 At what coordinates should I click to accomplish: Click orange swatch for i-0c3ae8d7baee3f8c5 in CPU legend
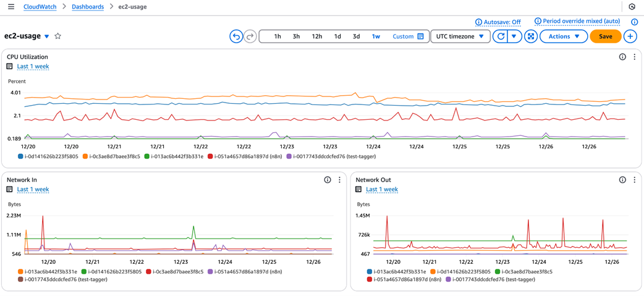pos(85,157)
